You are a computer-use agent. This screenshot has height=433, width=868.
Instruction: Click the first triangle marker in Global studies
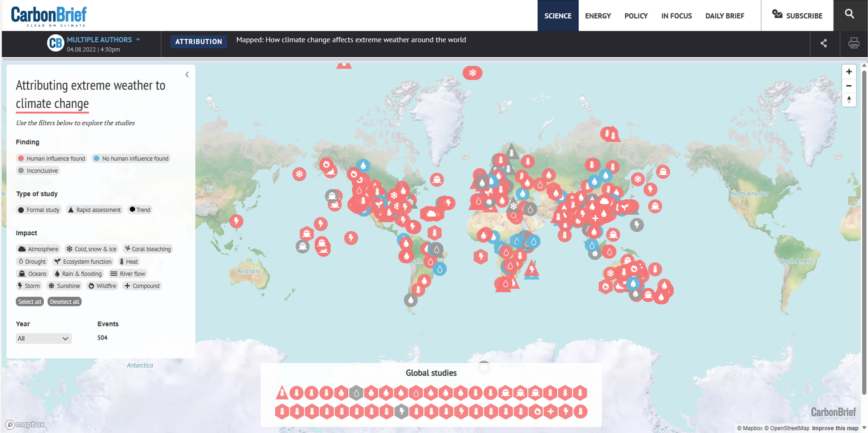[x=282, y=393]
